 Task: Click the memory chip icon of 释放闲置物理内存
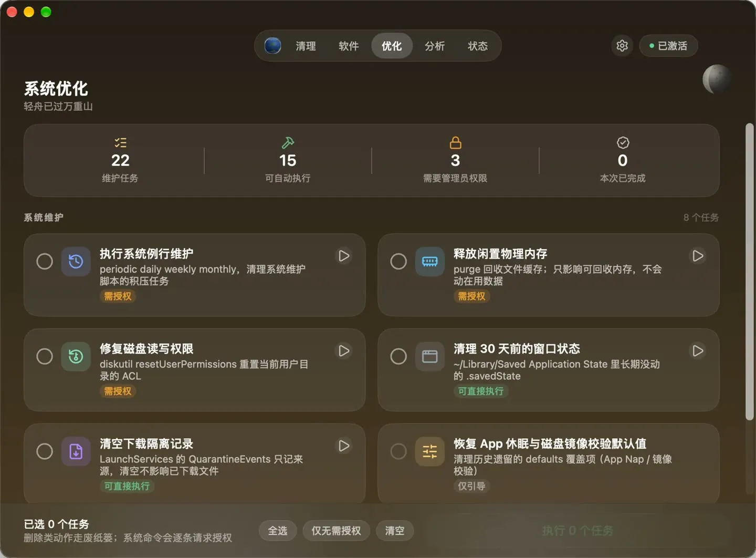[430, 262]
